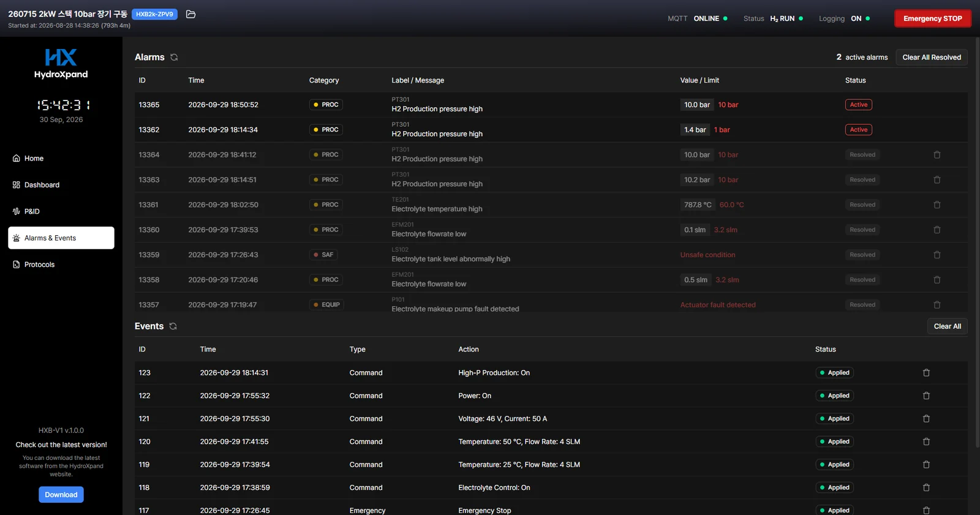Screen dimensions: 980x515
Task: Click Applied status of event 120
Action: [x=834, y=442]
